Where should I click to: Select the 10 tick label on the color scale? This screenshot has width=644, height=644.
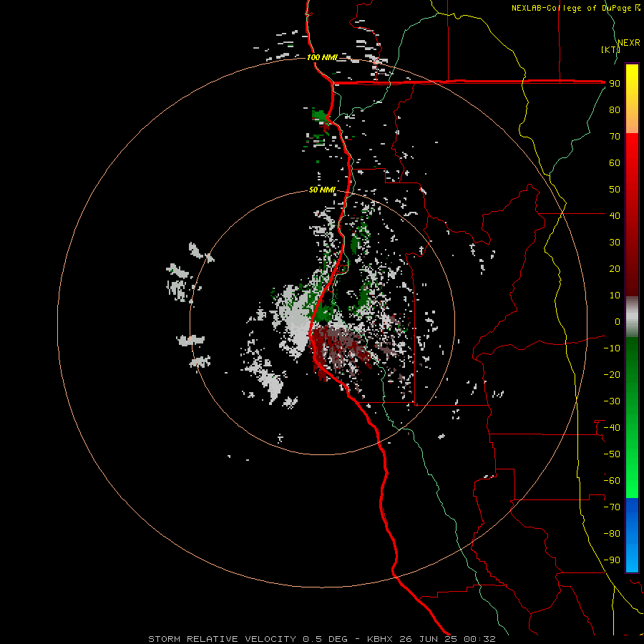tap(615, 296)
